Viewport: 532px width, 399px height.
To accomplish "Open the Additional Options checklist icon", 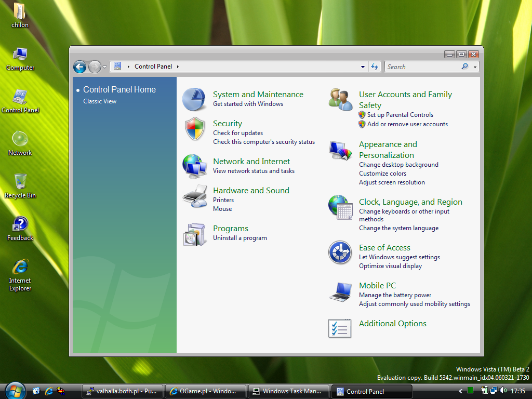I will 340,328.
